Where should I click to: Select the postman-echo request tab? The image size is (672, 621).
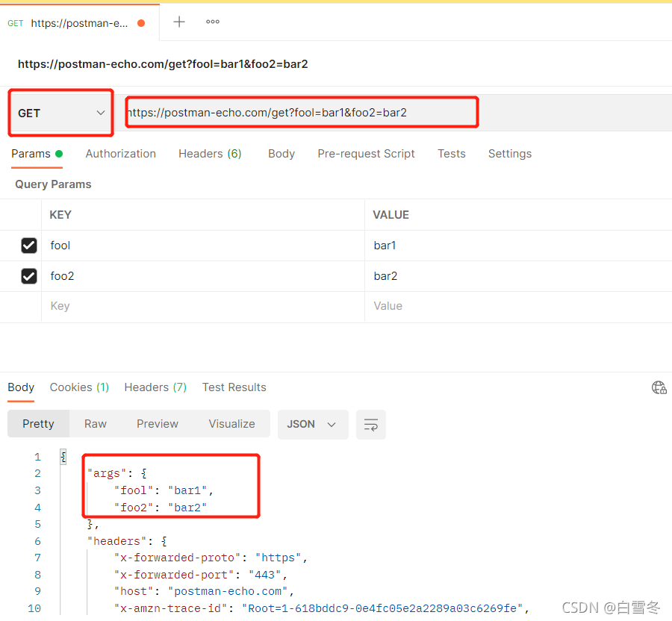(79, 23)
